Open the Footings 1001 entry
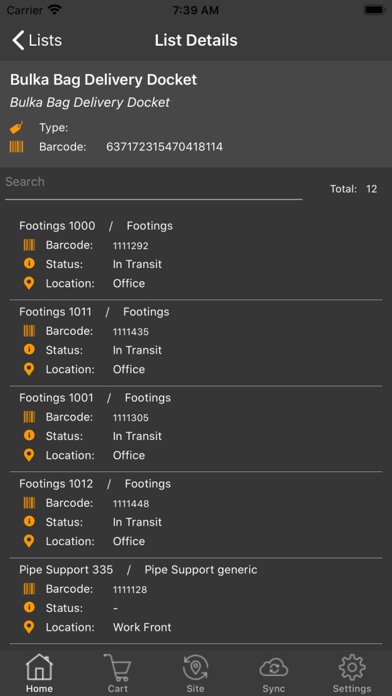Image resolution: width=392 pixels, height=696 pixels. click(196, 429)
